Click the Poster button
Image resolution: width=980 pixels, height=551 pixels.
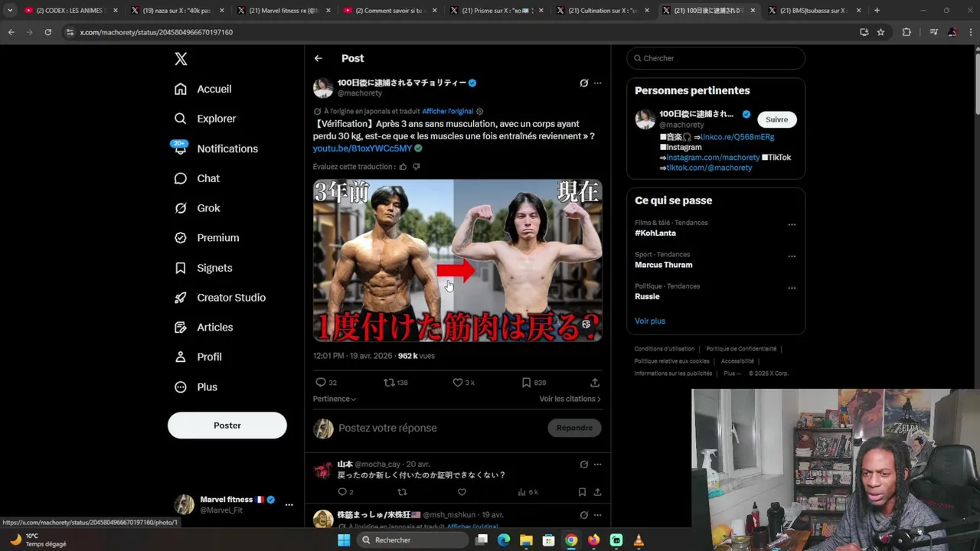(227, 425)
